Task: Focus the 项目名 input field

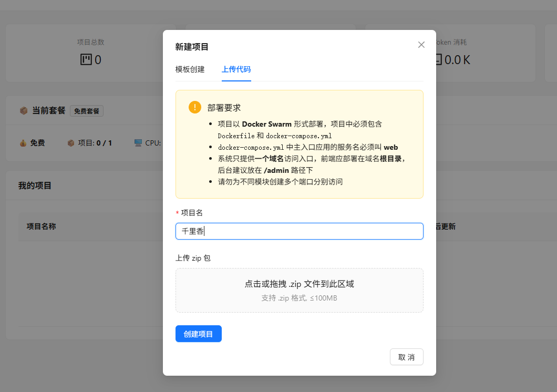Action: click(x=300, y=231)
